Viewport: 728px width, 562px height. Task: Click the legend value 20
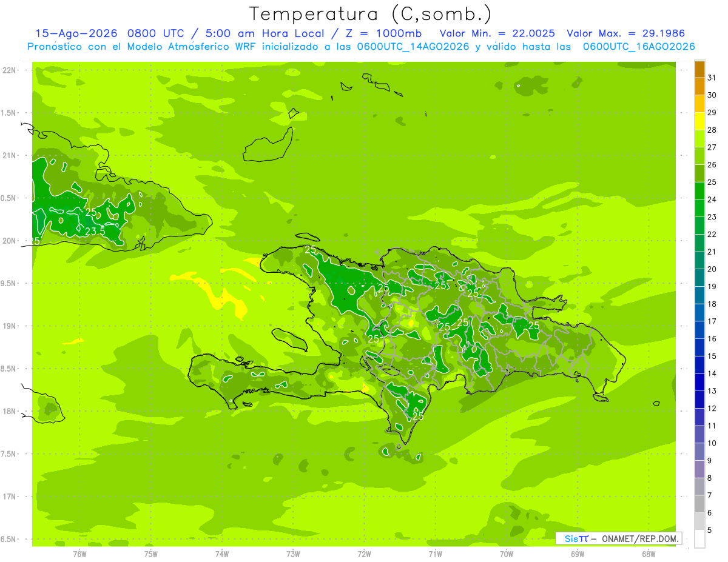(712, 269)
